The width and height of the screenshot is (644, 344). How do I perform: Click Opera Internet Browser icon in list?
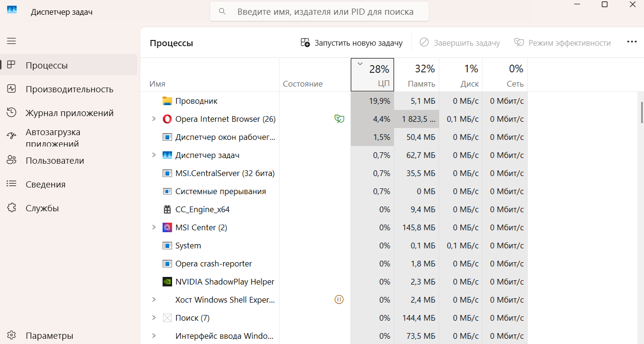[x=167, y=119]
